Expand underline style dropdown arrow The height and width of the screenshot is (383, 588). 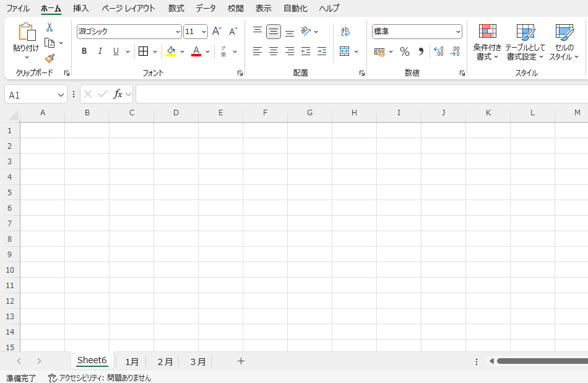tap(128, 52)
